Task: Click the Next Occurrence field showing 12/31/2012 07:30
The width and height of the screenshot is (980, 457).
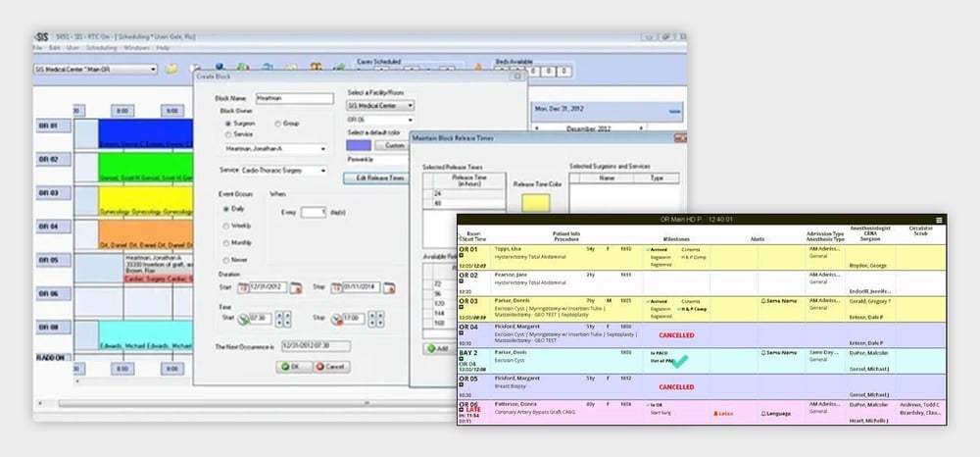Action: (x=316, y=346)
